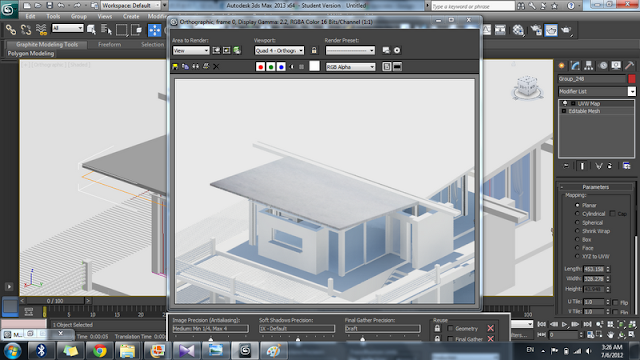This screenshot has height=360, width=640.
Task: Open Render Setup from frame window
Action: pyautogui.click(x=386, y=51)
